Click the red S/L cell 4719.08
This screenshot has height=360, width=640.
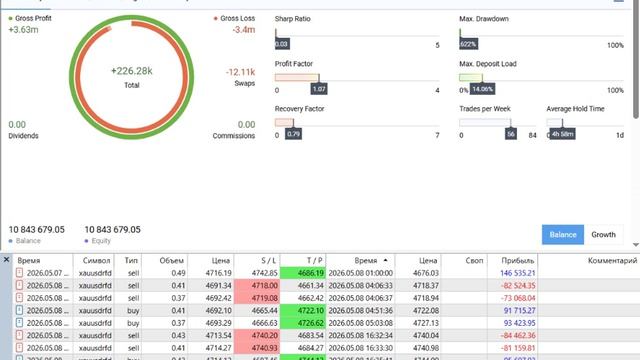pyautogui.click(x=257, y=298)
